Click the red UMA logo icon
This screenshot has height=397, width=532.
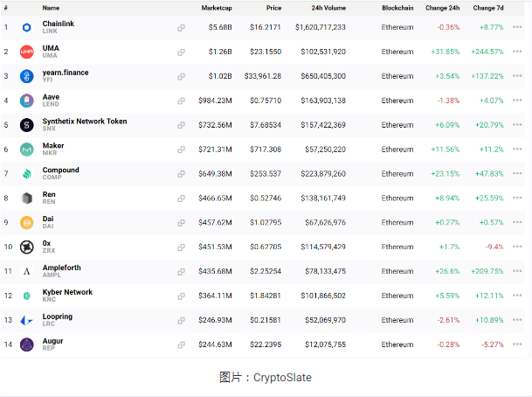tap(26, 52)
